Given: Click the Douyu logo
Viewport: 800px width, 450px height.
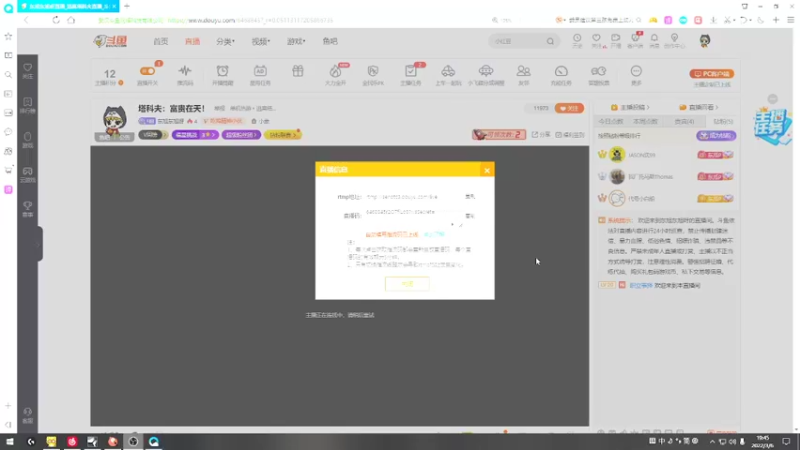Looking at the screenshot, I should tap(110, 41).
